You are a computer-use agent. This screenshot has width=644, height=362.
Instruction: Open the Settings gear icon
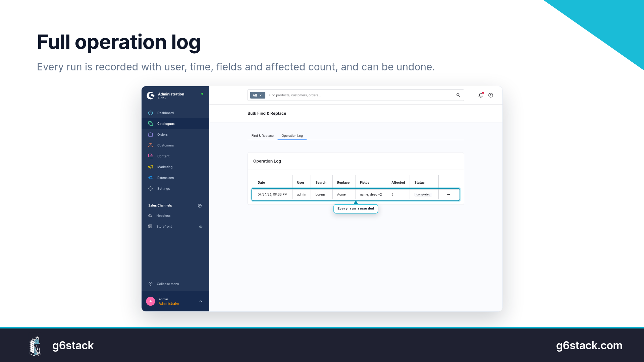pos(151,188)
